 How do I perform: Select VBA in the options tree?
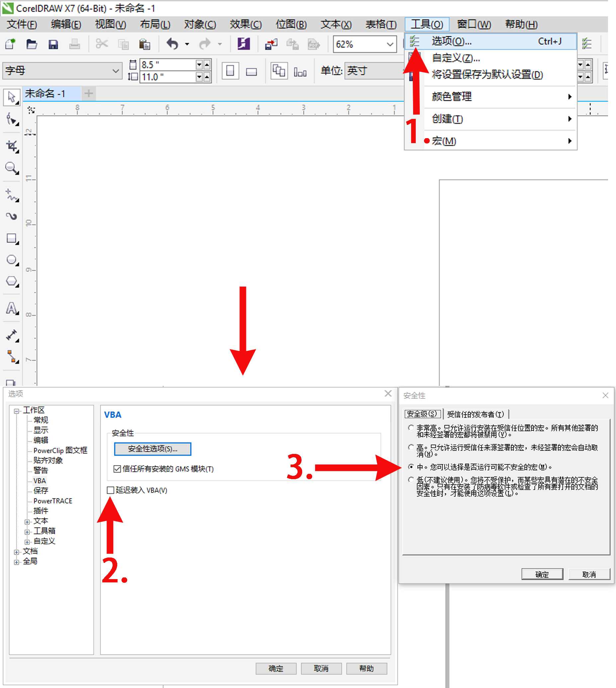pos(40,480)
